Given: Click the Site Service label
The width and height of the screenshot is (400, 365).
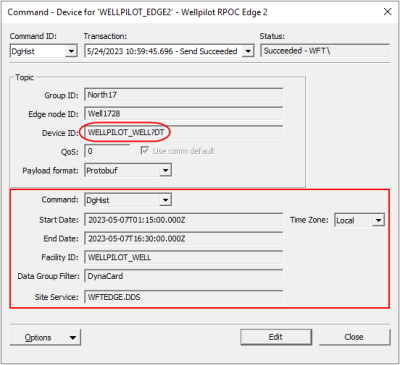Looking at the screenshot, I should [57, 297].
